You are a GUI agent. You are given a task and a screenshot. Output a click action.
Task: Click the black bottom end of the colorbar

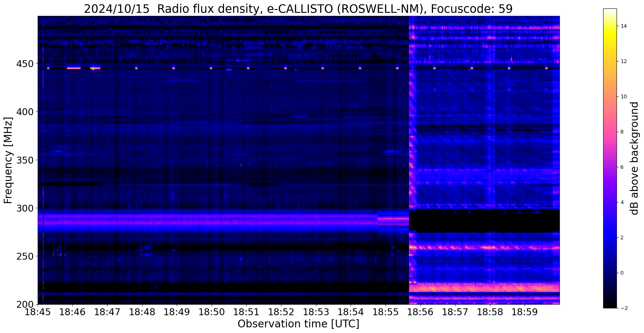(x=610, y=305)
